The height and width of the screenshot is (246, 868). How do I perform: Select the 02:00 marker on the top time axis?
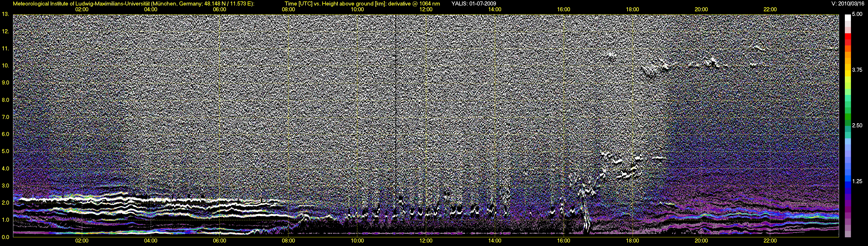82,10
